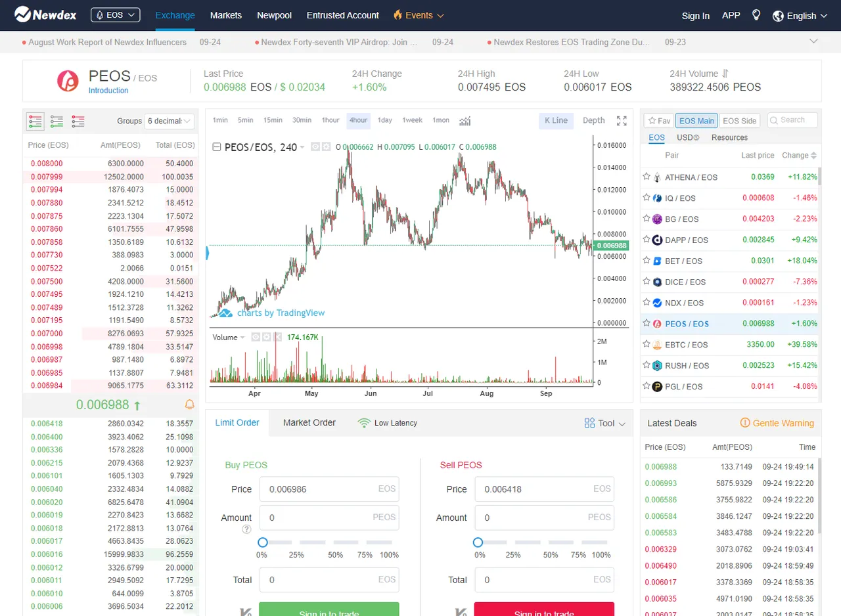This screenshot has width=841, height=616.
Task: Open the Tool dropdown
Action: tap(605, 423)
